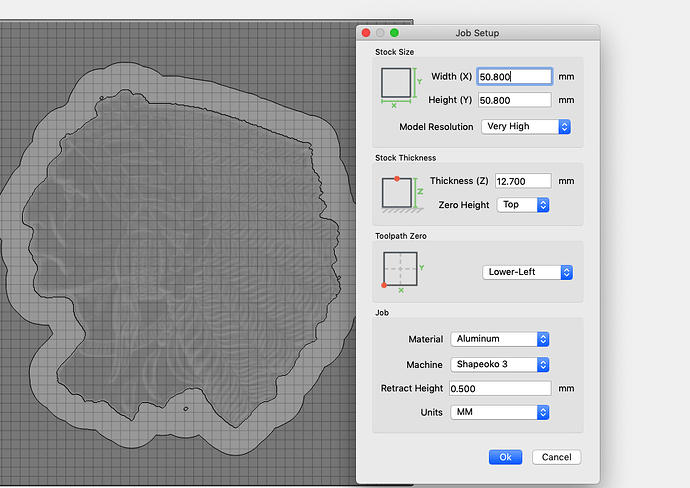690x488 pixels.
Task: Click the Job Setup title bar
Action: coord(478,33)
